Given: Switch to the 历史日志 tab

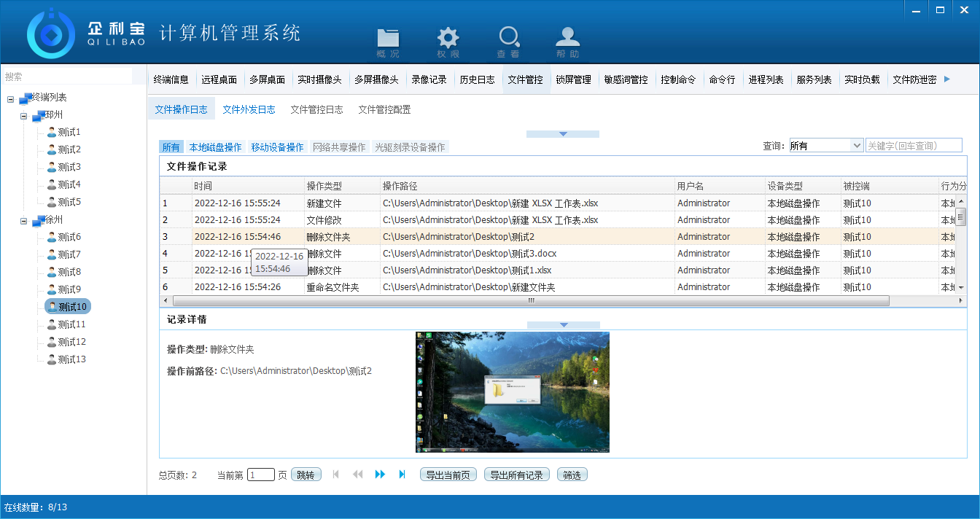Looking at the screenshot, I should tap(477, 80).
